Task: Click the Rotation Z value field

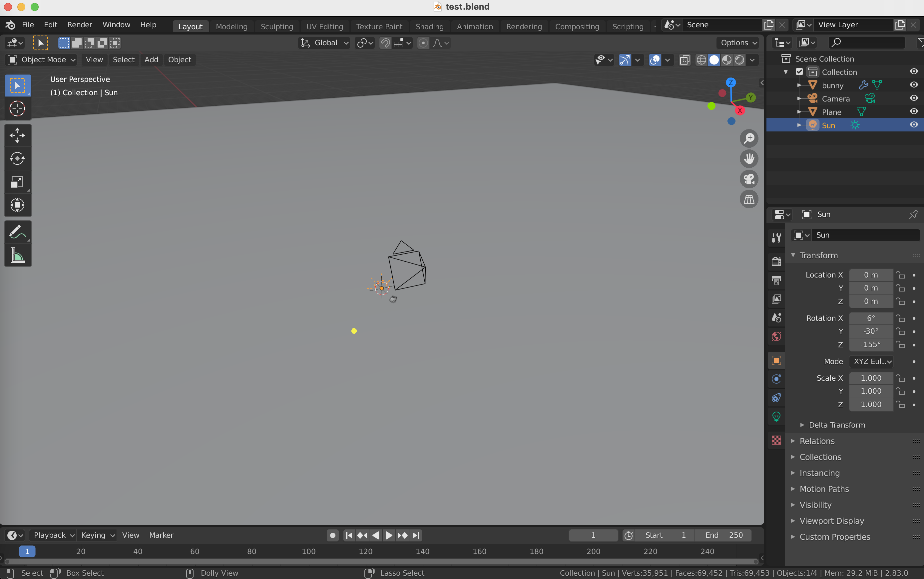Action: [x=870, y=344]
